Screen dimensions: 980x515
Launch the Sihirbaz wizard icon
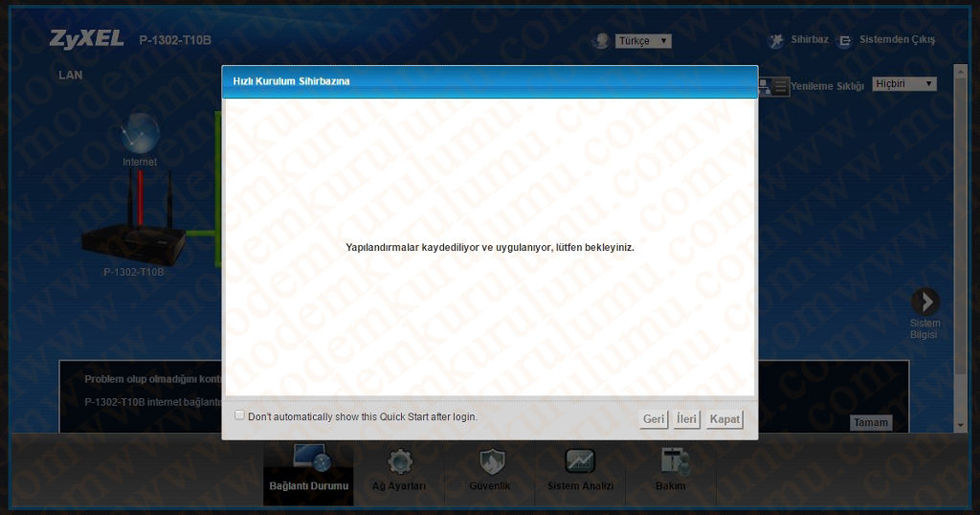point(776,40)
